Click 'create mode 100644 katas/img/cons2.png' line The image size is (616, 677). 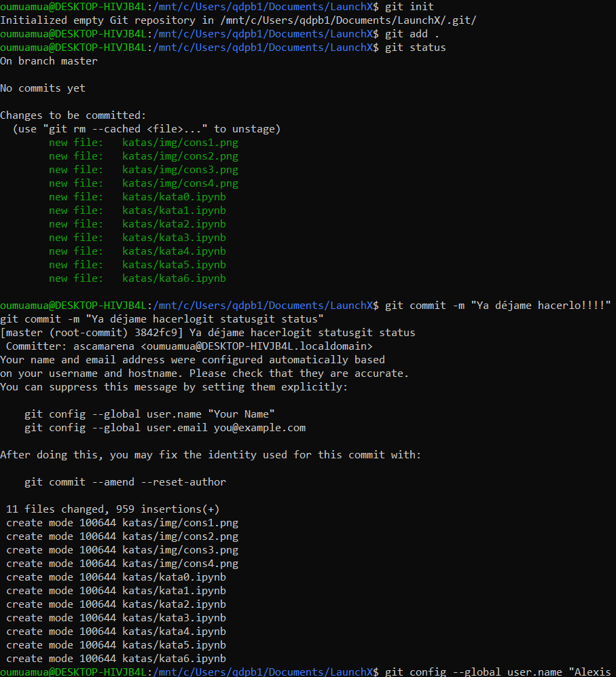[x=122, y=536]
